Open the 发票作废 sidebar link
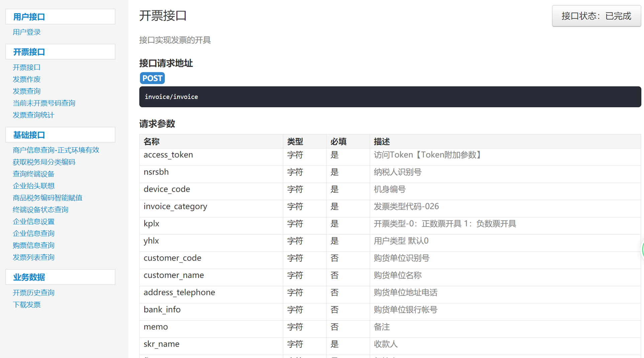644x358 pixels. tap(27, 79)
